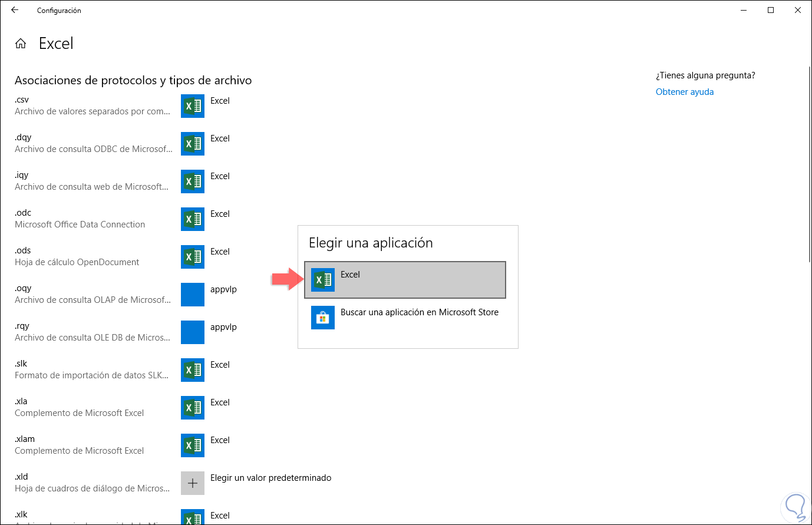Click 'Hoja de cuadros de diálogo de Micros...' text

93,488
